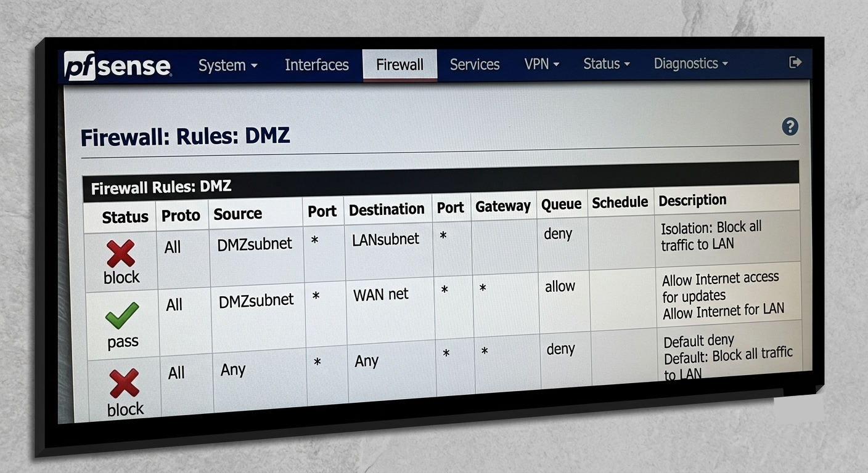Click DMZsubnet source in the LANsubnet row
Screen dimensions: 868x473
[x=255, y=244]
